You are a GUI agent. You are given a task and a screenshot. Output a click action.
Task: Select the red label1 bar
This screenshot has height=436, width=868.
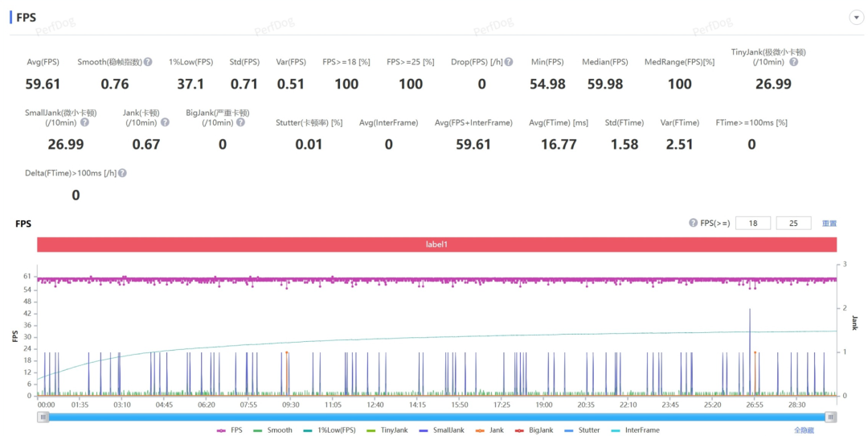point(436,245)
